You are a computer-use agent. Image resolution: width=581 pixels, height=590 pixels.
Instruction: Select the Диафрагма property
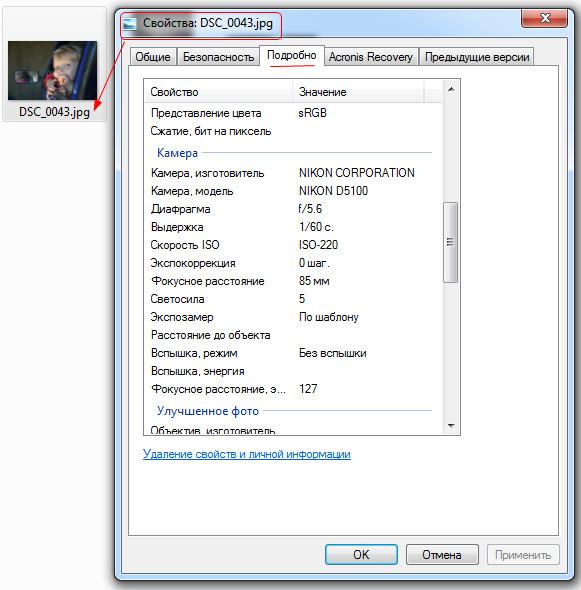[x=181, y=209]
